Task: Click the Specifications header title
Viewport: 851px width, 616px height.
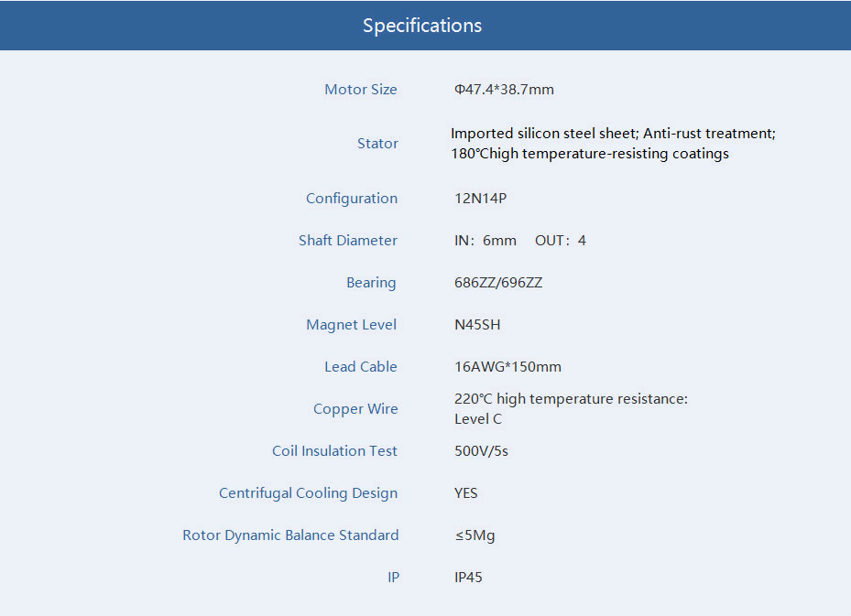Action: pyautogui.click(x=422, y=26)
